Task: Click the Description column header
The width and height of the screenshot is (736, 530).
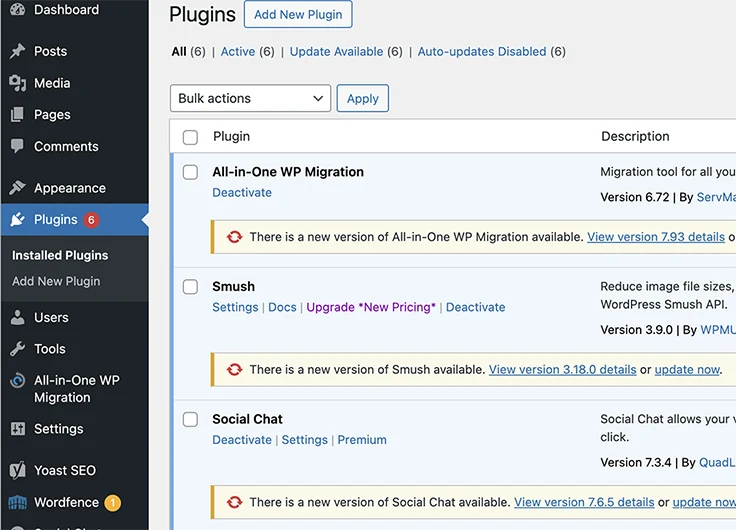Action: tap(635, 137)
